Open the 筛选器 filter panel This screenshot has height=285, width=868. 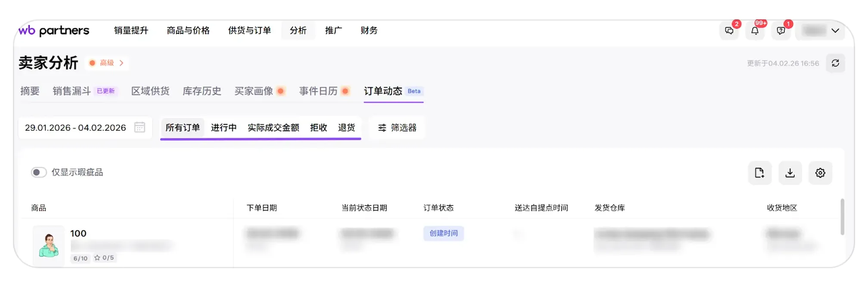tap(397, 128)
